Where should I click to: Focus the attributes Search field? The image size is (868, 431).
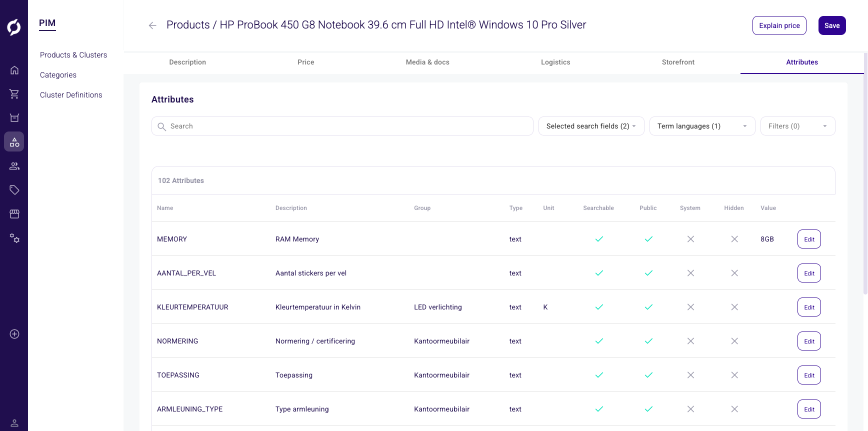pyautogui.click(x=342, y=126)
